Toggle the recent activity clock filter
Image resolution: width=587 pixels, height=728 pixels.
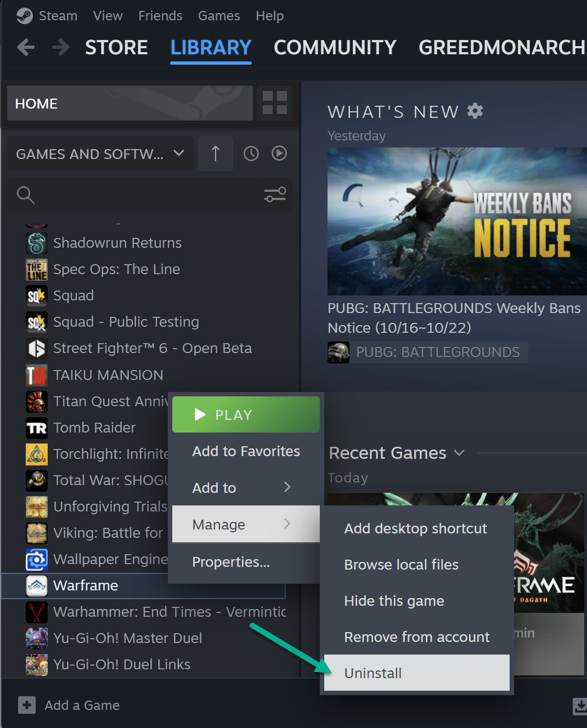(x=251, y=153)
